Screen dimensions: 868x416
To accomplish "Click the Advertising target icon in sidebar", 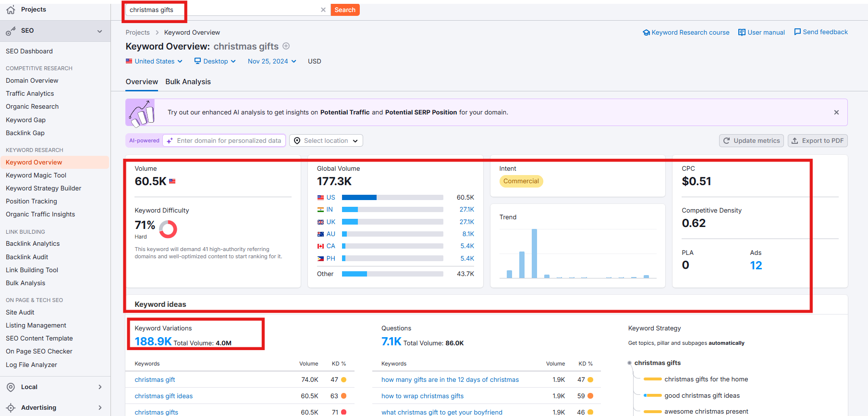I will click(x=11, y=408).
